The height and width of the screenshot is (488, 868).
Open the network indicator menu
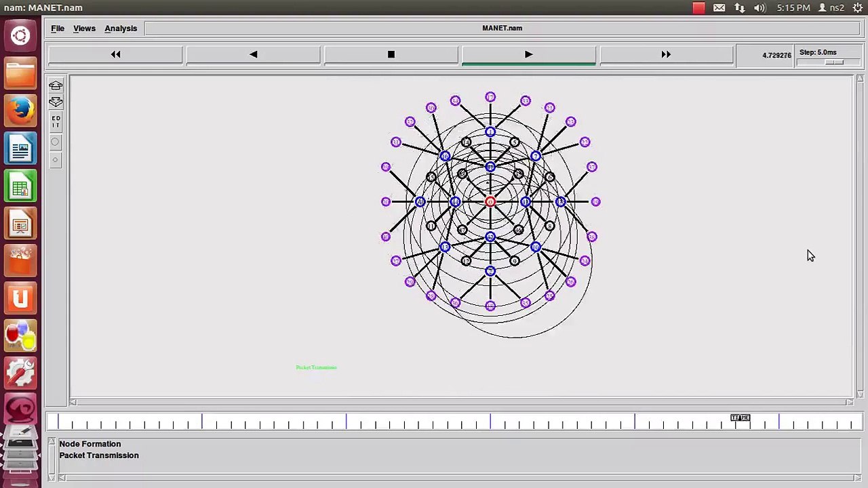[x=740, y=8]
